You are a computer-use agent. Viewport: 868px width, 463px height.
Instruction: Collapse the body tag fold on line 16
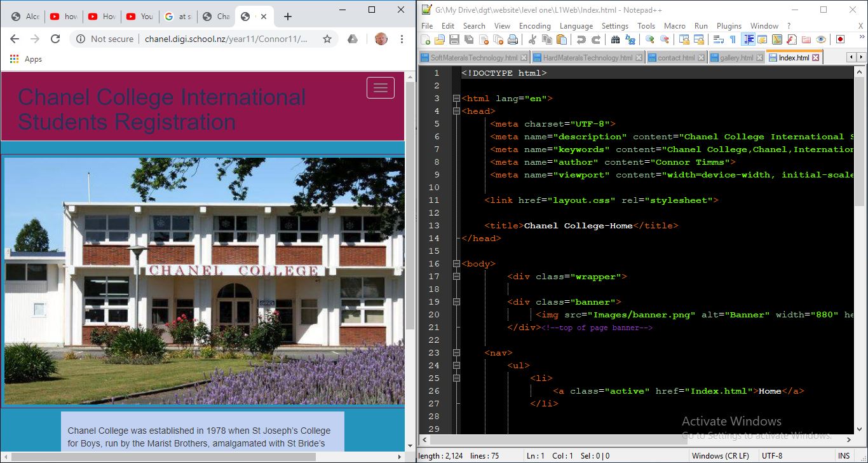click(x=456, y=264)
